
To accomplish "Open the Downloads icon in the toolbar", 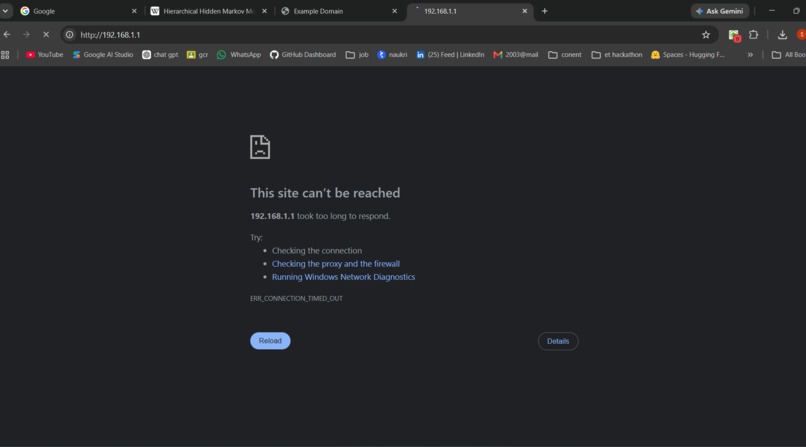I will [782, 34].
